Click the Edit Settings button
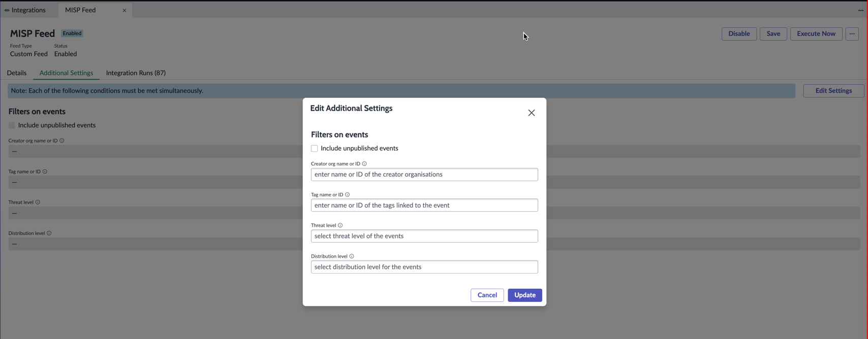868x339 pixels. (833, 91)
